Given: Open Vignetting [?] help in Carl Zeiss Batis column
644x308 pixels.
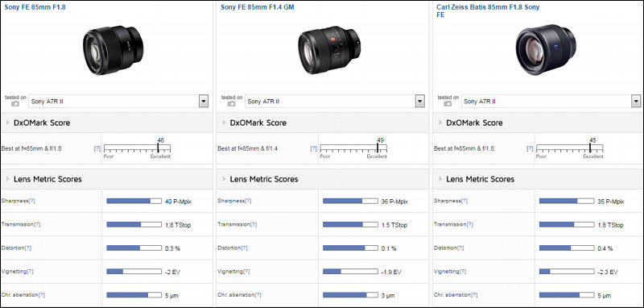Looking at the screenshot, I should [x=462, y=272].
